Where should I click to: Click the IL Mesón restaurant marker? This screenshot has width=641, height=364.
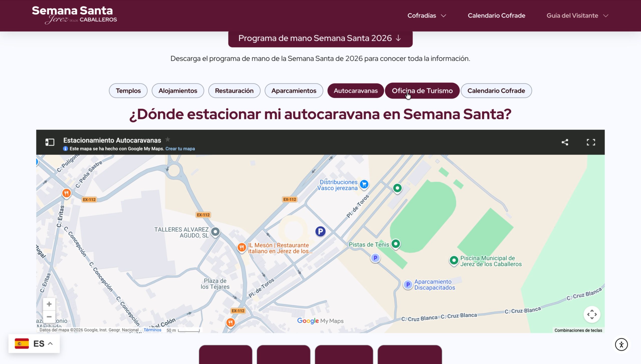242,248
